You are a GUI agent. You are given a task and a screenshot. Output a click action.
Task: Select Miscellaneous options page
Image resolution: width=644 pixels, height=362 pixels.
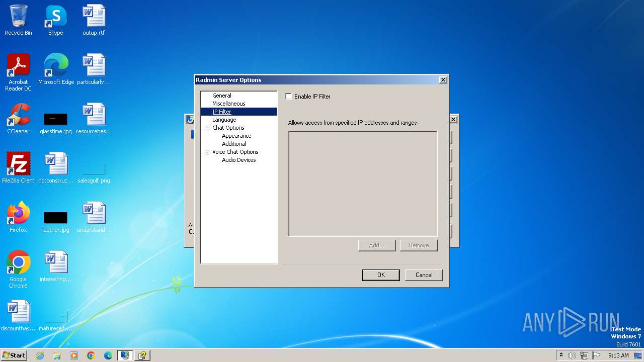coord(229,104)
